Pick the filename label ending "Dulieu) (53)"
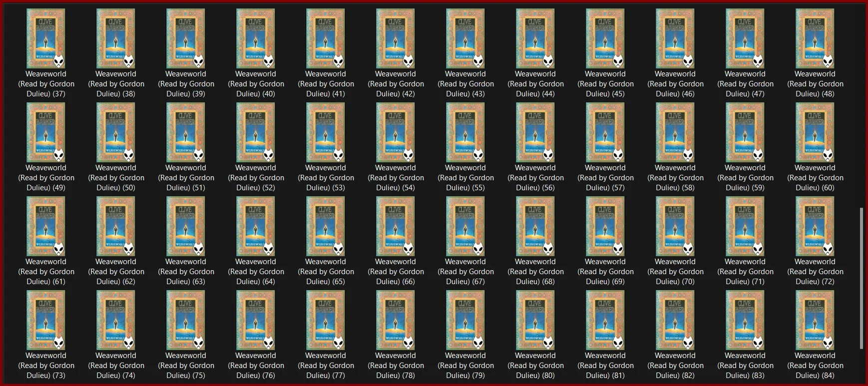The image size is (868, 386). [x=326, y=178]
